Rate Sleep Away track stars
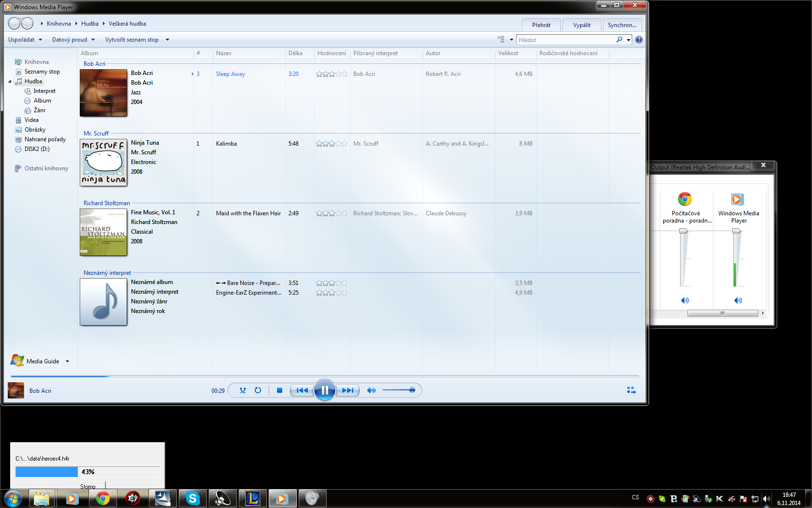This screenshot has height=508, width=812. [x=332, y=74]
